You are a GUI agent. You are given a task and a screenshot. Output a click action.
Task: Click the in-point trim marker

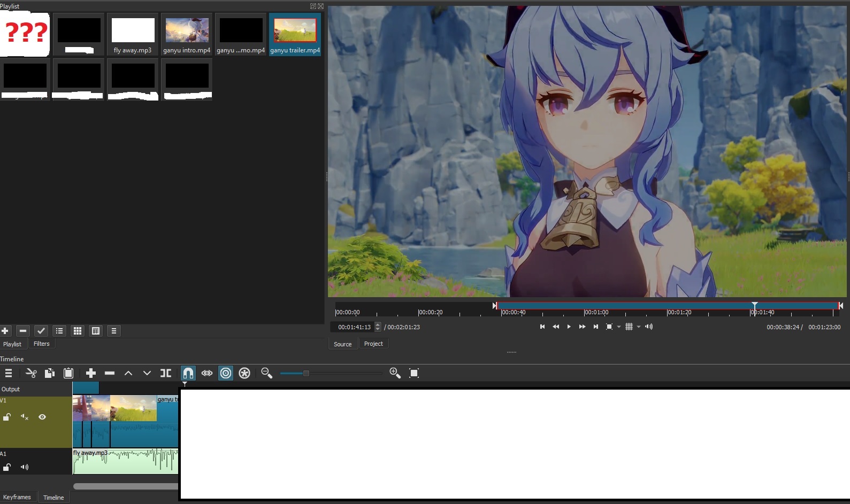click(495, 306)
